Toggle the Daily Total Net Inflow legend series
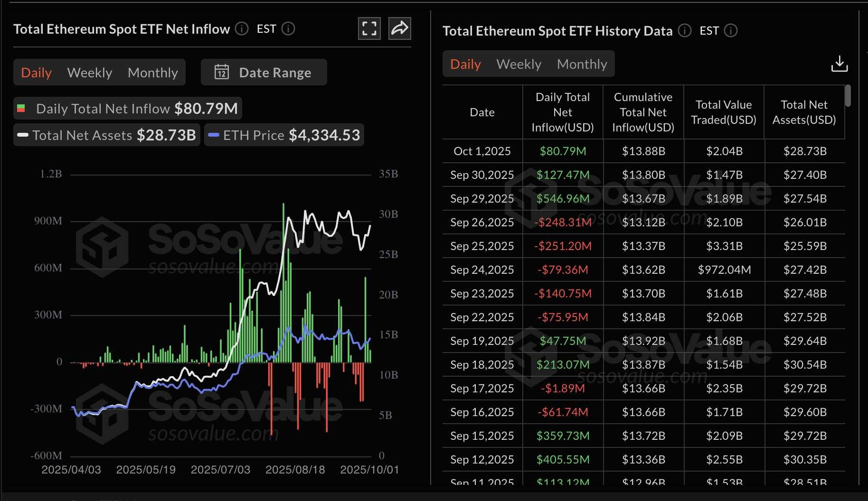Screen dimensions: 868x501 (x=127, y=108)
